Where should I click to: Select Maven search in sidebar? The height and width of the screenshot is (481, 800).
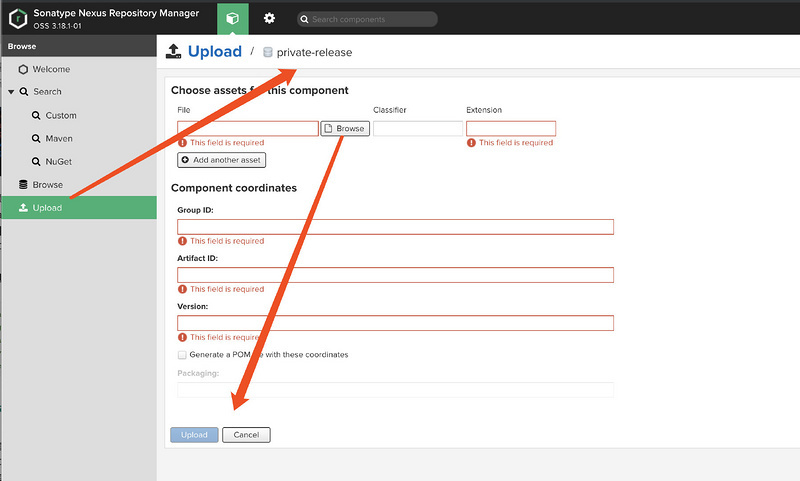(59, 139)
